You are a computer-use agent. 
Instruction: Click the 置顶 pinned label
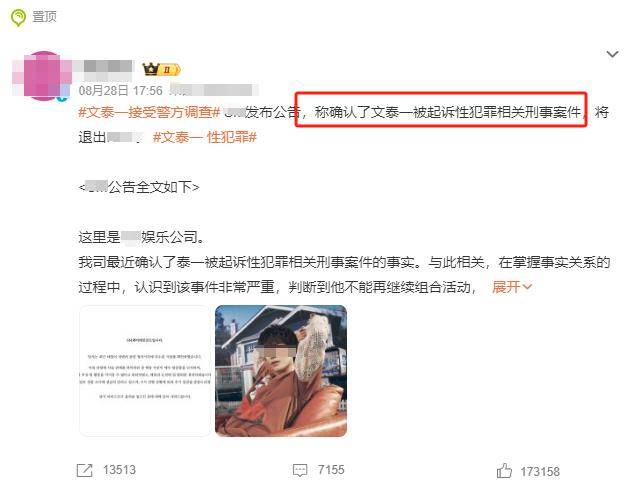44,17
